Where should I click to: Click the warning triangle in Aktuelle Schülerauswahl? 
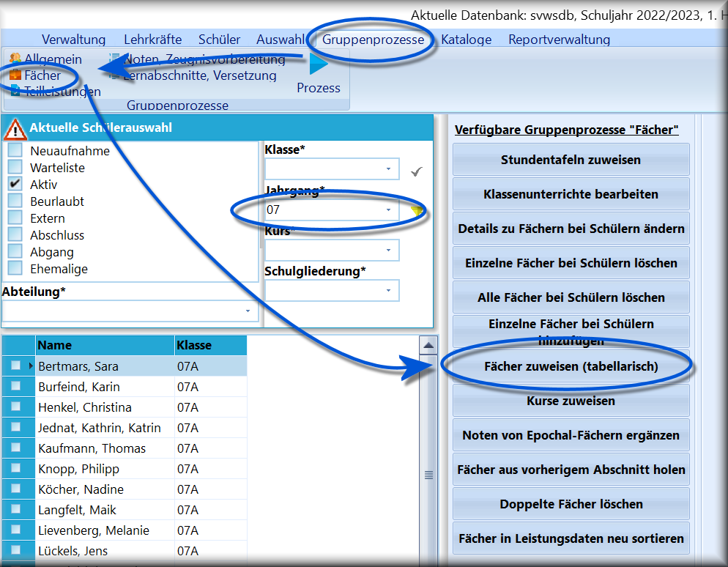15,129
